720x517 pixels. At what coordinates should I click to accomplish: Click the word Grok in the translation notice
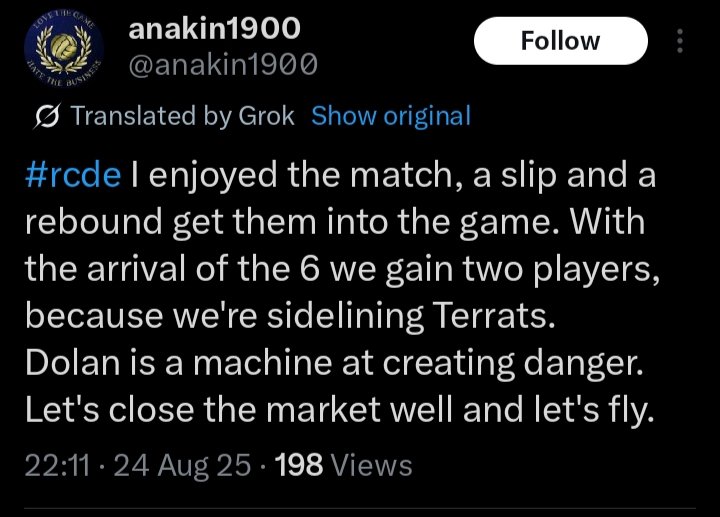(x=266, y=115)
